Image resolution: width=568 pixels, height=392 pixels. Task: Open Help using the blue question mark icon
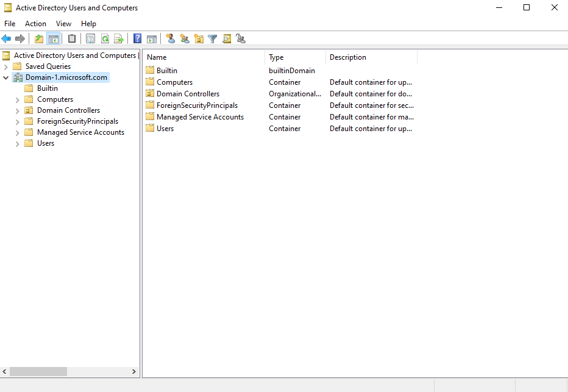click(137, 38)
